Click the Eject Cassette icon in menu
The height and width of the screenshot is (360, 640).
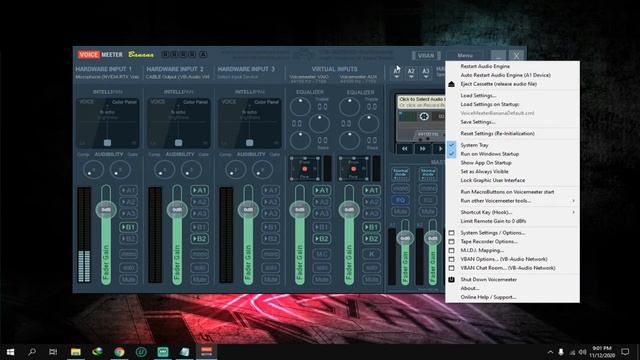pos(451,84)
